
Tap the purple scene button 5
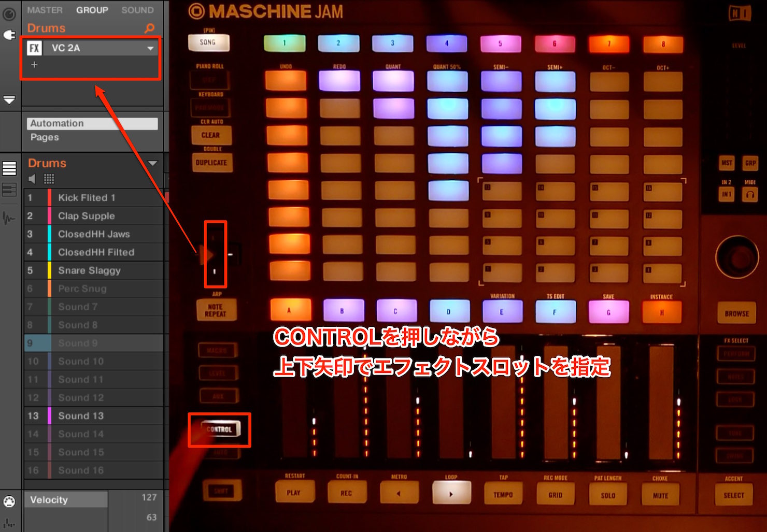pyautogui.click(x=500, y=44)
